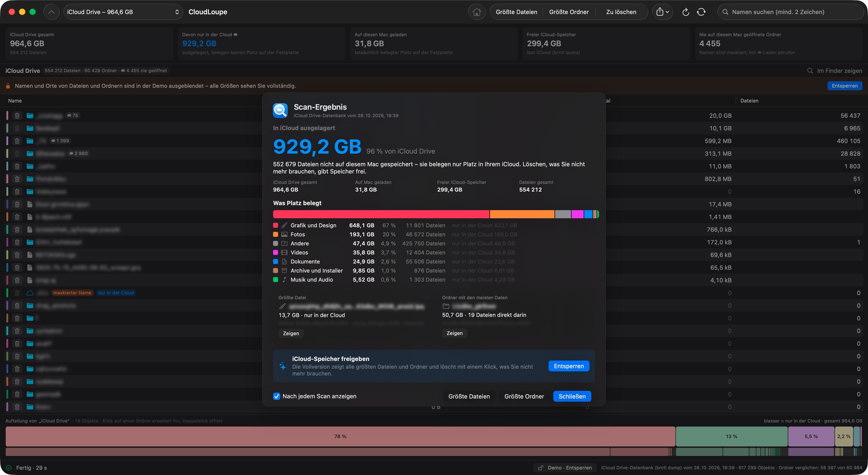Click the red Grafik und Design swatch

(x=276, y=225)
